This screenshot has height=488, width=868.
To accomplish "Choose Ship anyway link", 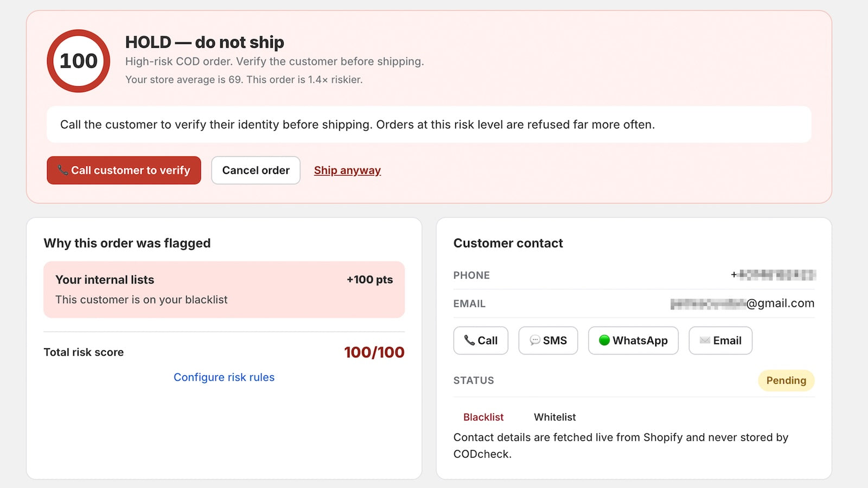I will click(x=347, y=170).
